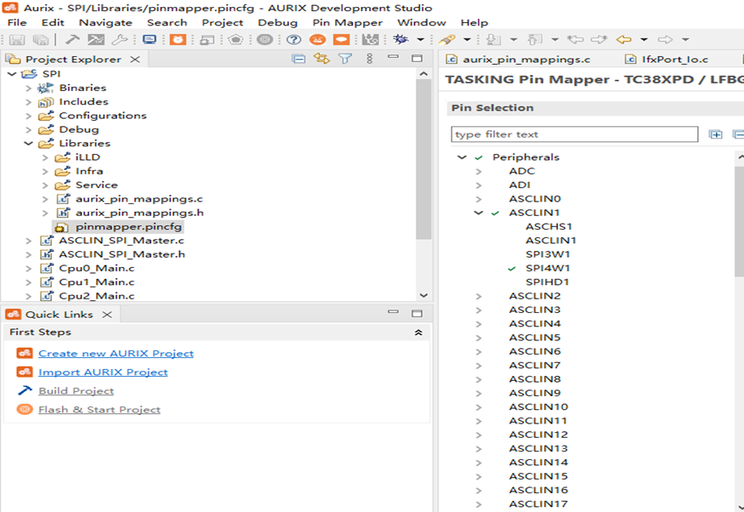Click the Build Project link
This screenshot has height=512, width=744.
click(x=76, y=391)
